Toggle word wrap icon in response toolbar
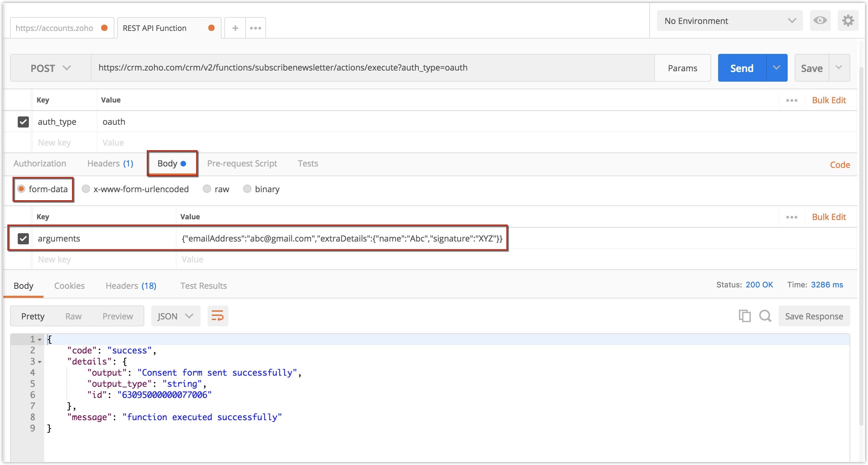The width and height of the screenshot is (868, 465). (x=218, y=316)
